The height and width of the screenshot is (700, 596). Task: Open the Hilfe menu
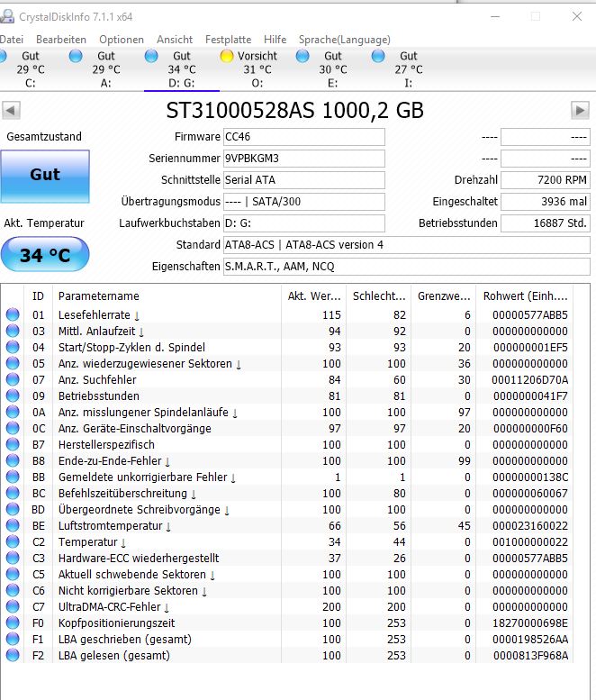coord(275,40)
